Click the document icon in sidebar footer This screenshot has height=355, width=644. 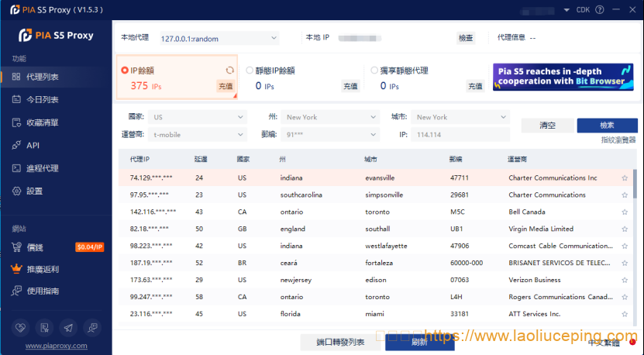click(x=44, y=327)
